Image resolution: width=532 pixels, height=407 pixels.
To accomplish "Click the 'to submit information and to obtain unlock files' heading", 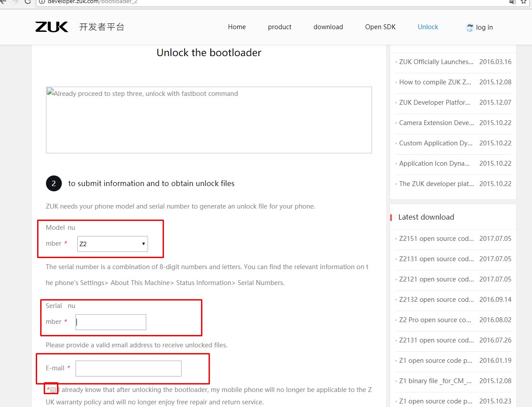I will 152,183.
